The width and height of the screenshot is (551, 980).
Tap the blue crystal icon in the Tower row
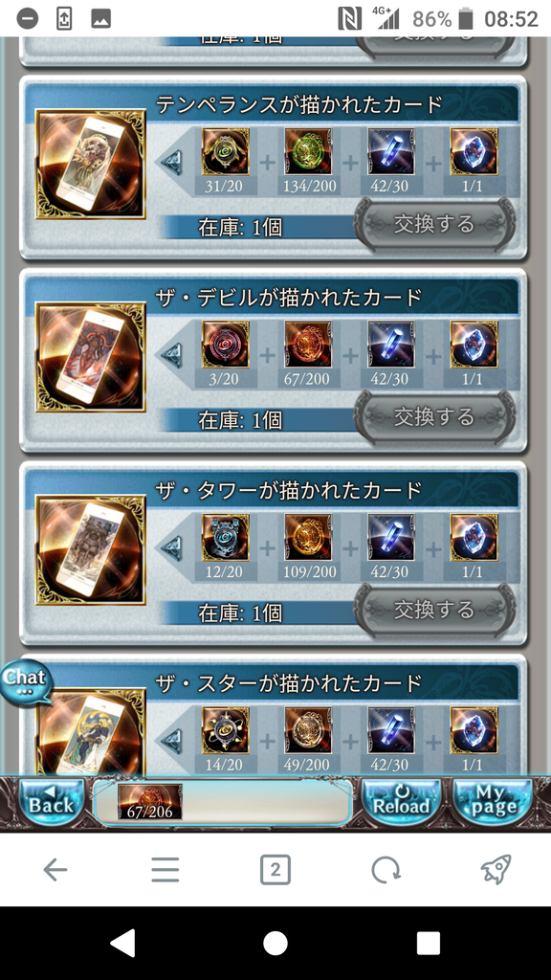[391, 538]
